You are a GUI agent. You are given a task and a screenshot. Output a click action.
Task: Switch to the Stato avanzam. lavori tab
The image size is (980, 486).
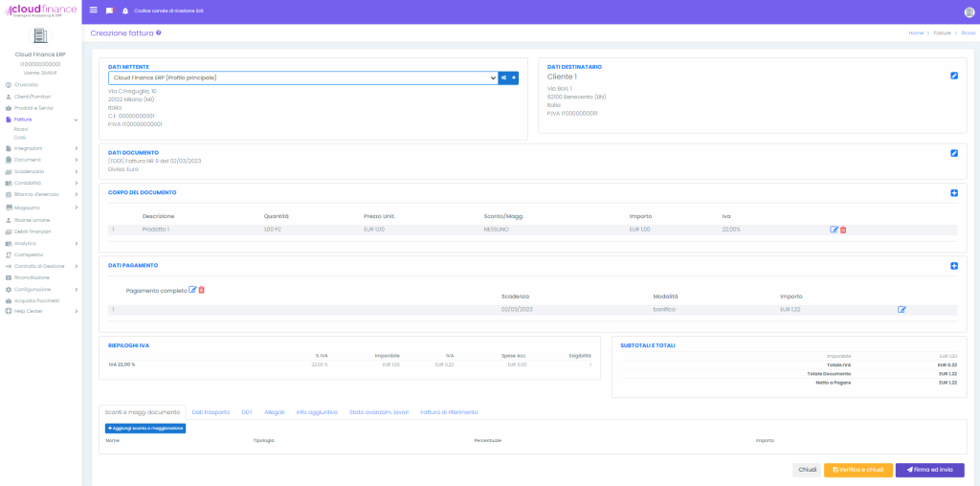pyautogui.click(x=379, y=412)
